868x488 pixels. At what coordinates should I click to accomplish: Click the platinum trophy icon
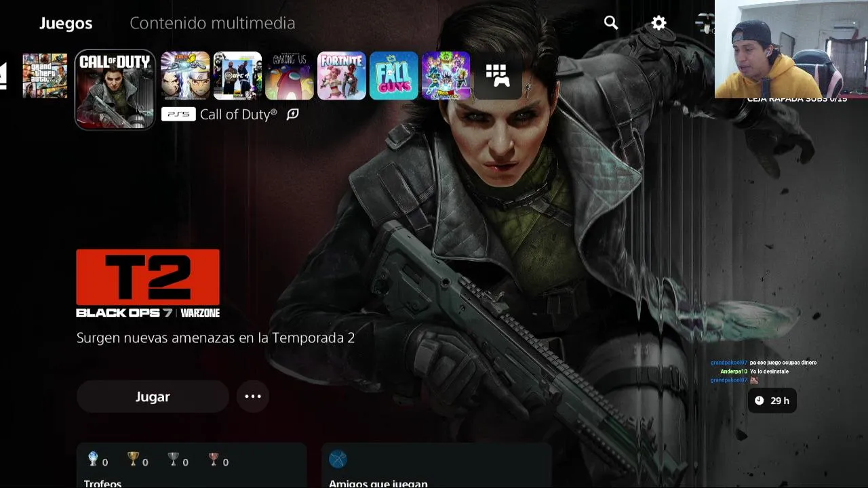pos(93,460)
